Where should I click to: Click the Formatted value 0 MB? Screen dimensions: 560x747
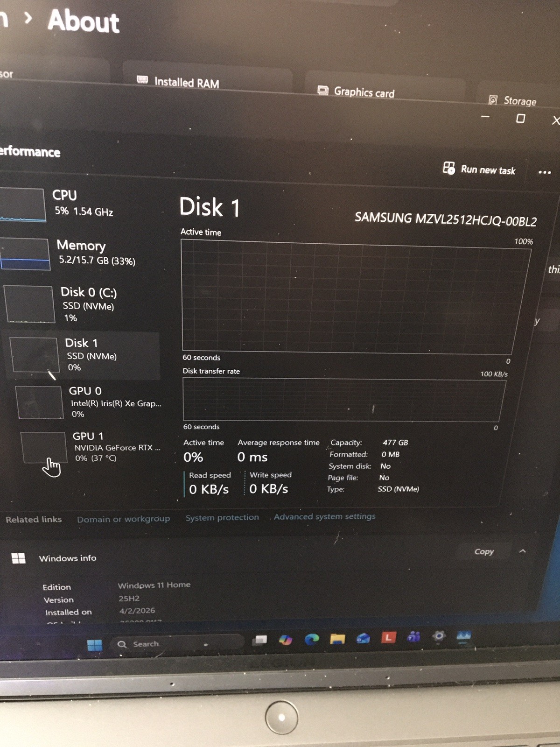pos(390,454)
